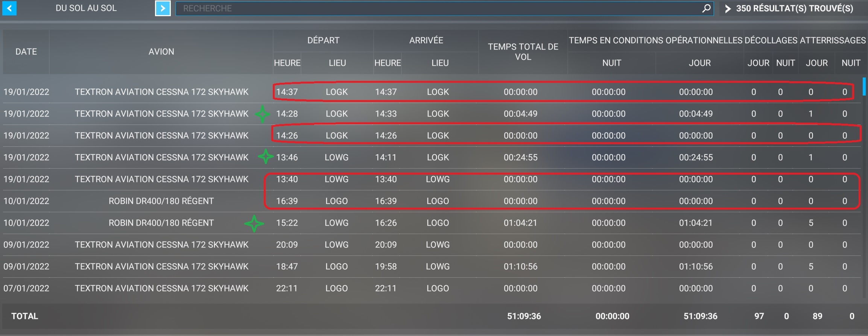Sort by the Date column header

pos(26,52)
